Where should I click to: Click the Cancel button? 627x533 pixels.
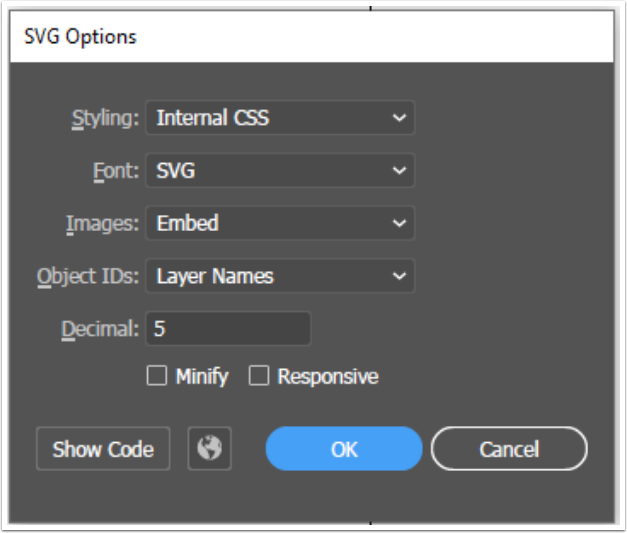(509, 449)
